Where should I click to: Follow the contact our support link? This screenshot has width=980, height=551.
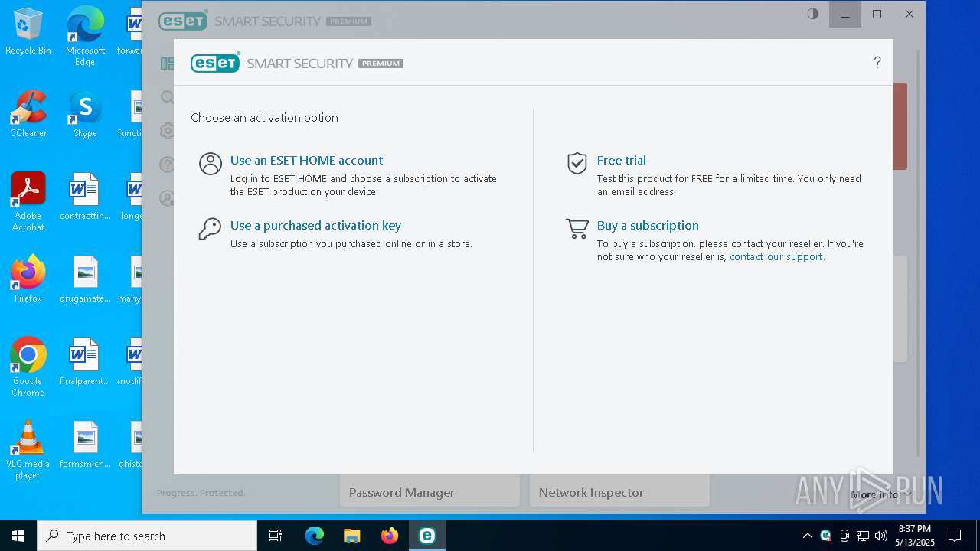pos(776,256)
